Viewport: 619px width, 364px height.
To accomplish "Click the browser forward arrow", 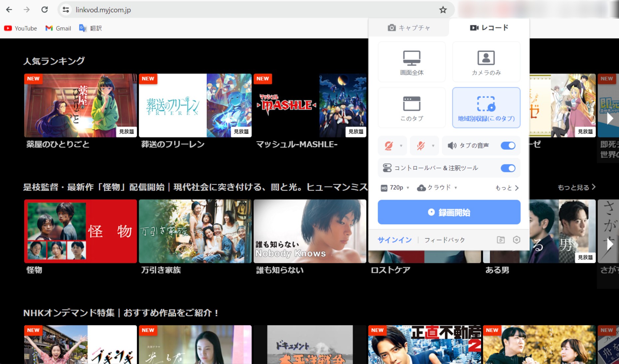I will pos(27,10).
